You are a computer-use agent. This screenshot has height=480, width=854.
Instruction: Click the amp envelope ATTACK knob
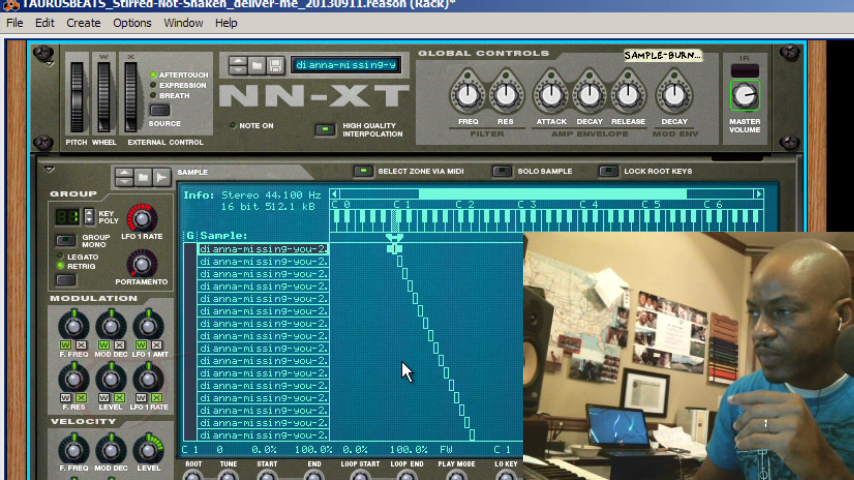click(x=551, y=95)
